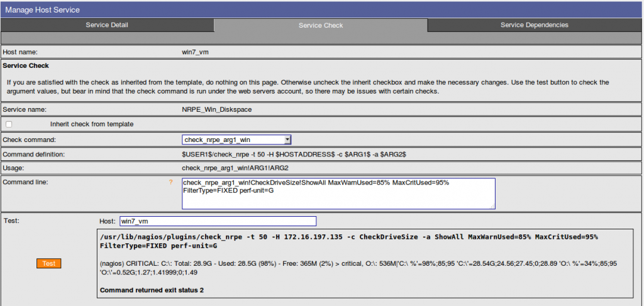
Task: Open the Check command dropdown
Action: pos(236,139)
